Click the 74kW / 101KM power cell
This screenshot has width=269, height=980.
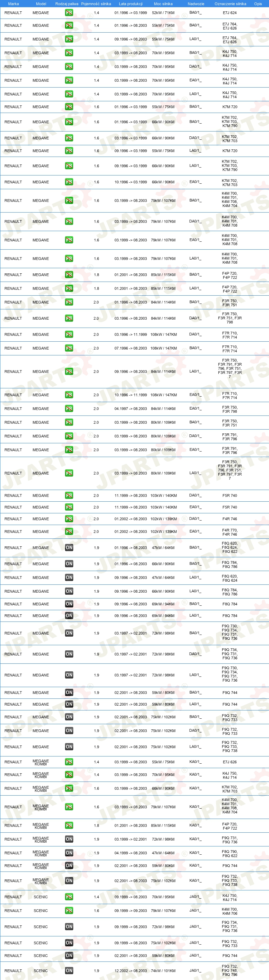pyautogui.click(x=163, y=971)
